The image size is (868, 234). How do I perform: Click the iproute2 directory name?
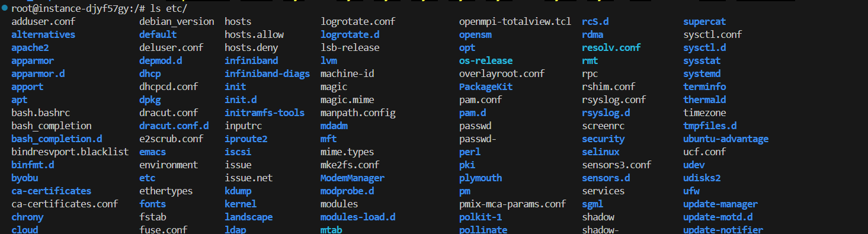coord(246,139)
